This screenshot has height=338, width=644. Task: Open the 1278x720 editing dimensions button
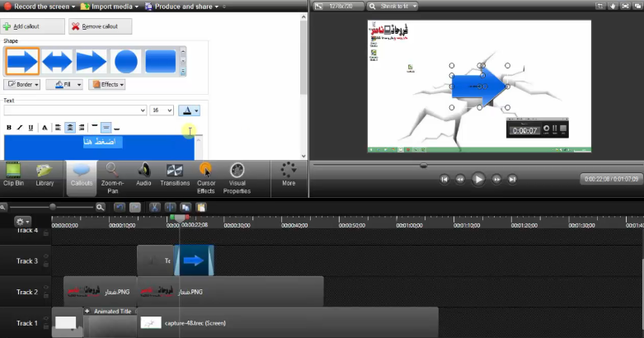338,6
